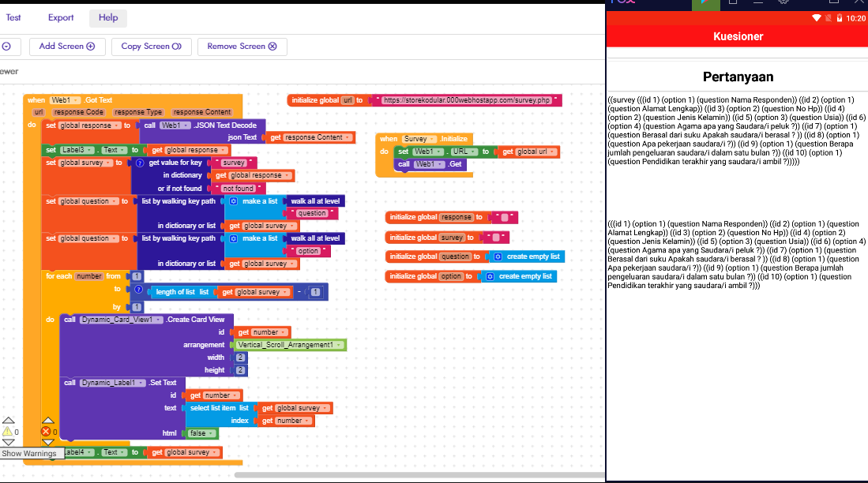Click the Remove Screen button
Image resolution: width=868 pixels, height=483 pixels.
click(x=242, y=47)
